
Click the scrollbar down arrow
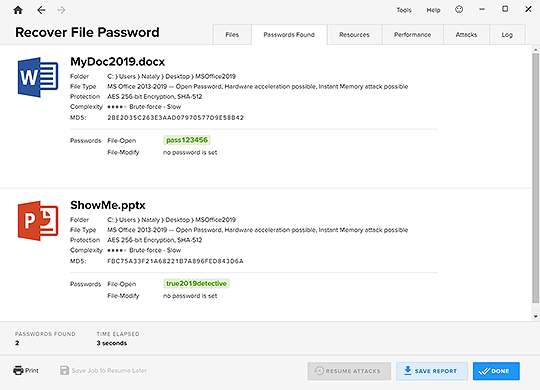(536, 316)
